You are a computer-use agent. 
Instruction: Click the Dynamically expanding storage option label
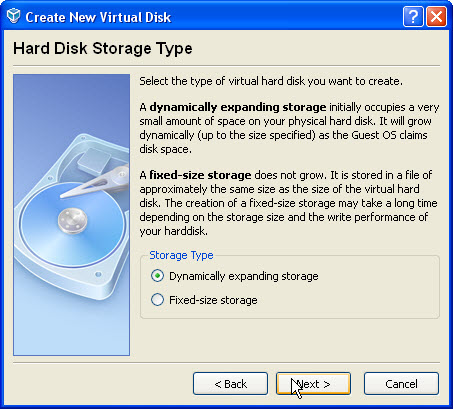coord(244,276)
